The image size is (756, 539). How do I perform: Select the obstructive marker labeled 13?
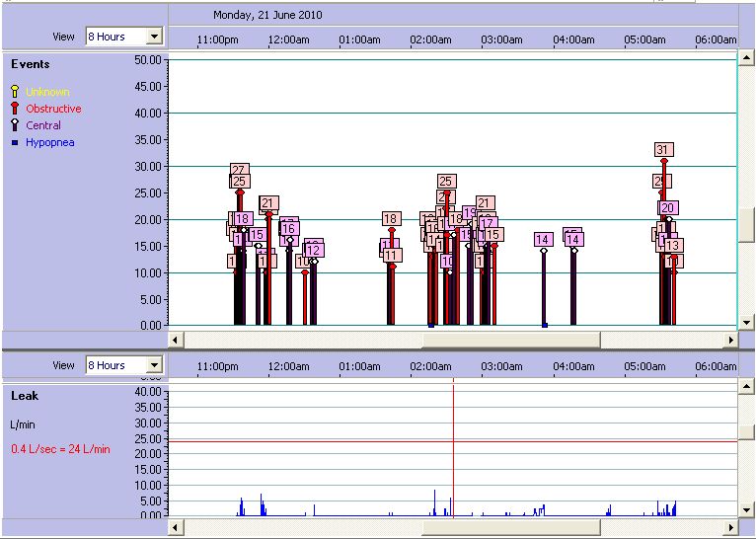pos(673,245)
